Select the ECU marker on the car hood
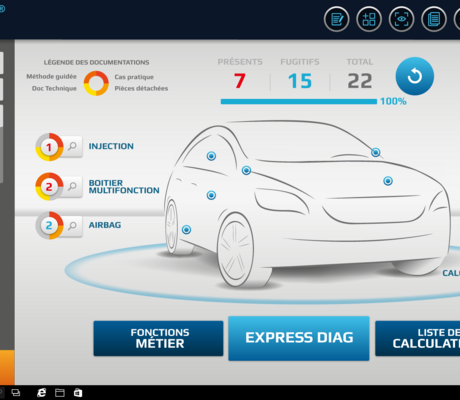The height and width of the screenshot is (400, 460). [388, 181]
